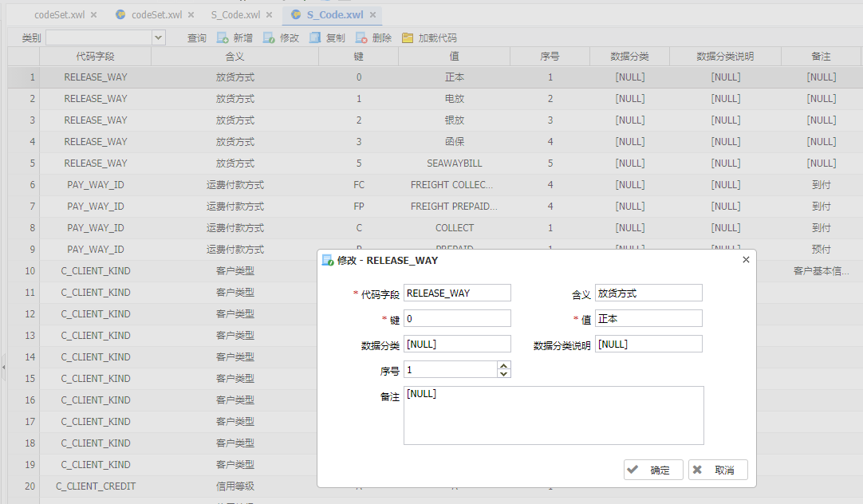Screen dimensions: 863x504
Task: Click the 信用等级 cell
Action: (235, 486)
